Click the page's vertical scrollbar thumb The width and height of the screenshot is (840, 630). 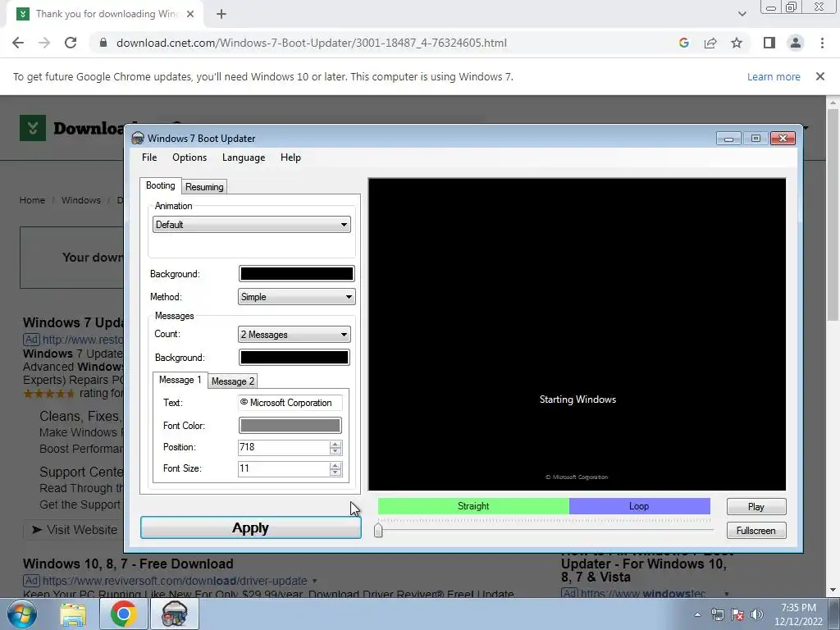click(832, 214)
